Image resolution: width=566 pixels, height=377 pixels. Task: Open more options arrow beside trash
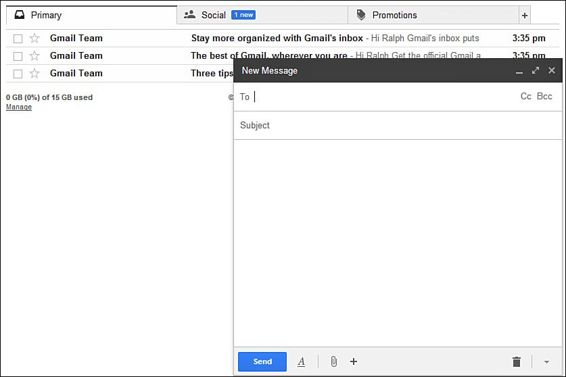point(547,362)
